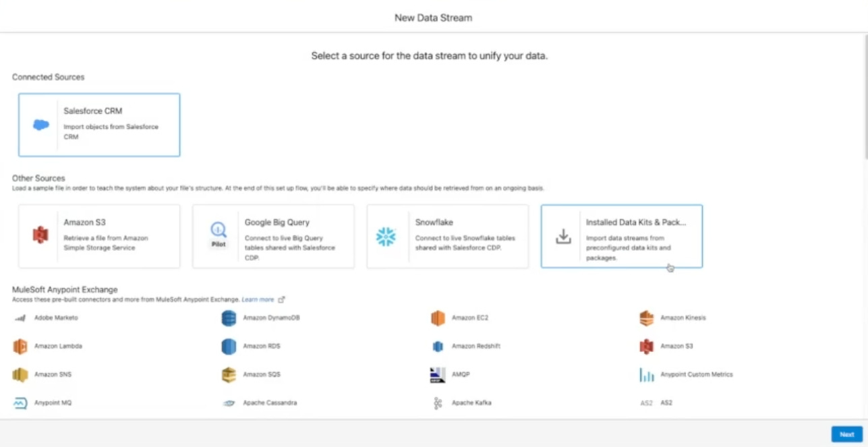Click the Amazon Kinesis connector icon
The height and width of the screenshot is (447, 868).
(647, 318)
